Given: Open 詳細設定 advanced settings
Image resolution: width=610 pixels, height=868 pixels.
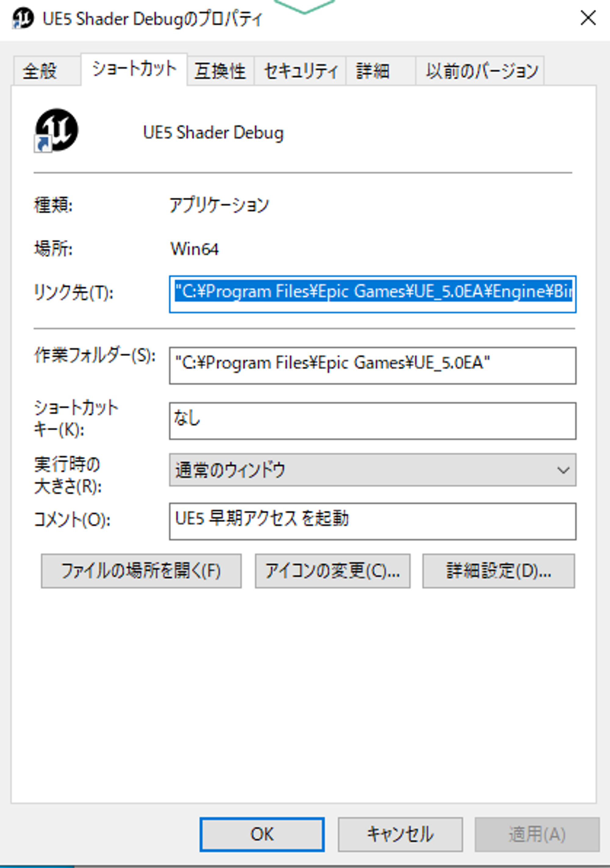Looking at the screenshot, I should click(498, 571).
